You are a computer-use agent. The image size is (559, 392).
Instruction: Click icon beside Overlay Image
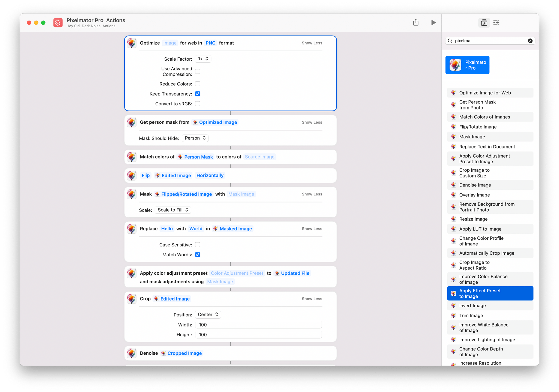(x=453, y=195)
